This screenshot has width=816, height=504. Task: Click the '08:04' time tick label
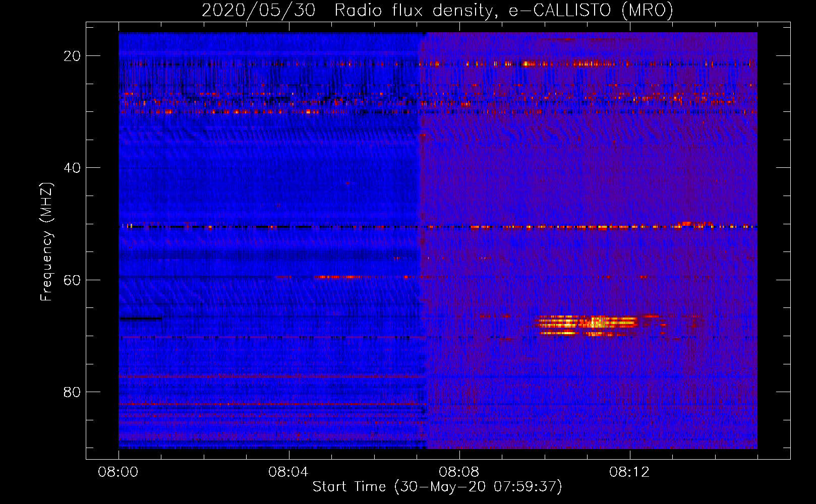288,472
